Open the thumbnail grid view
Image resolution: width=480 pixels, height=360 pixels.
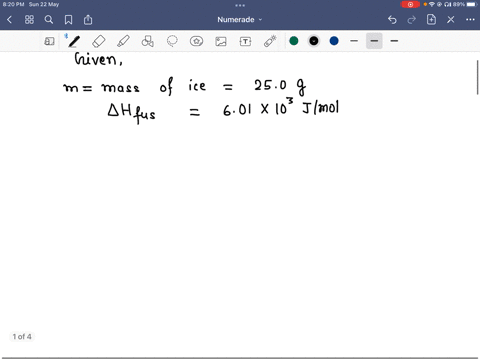click(x=29, y=20)
